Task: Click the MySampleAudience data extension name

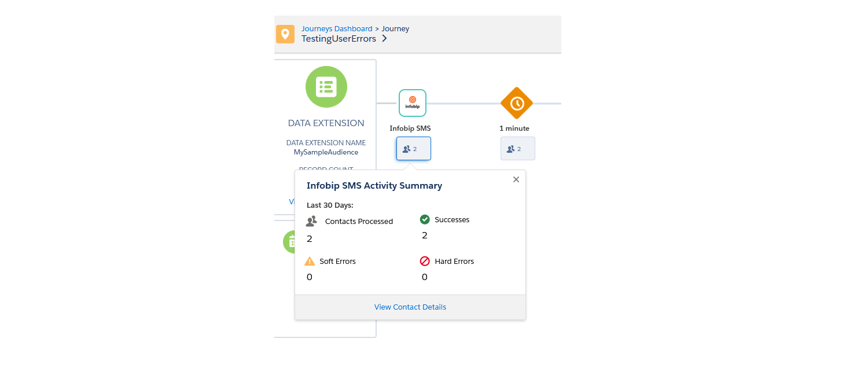Action: [326, 152]
